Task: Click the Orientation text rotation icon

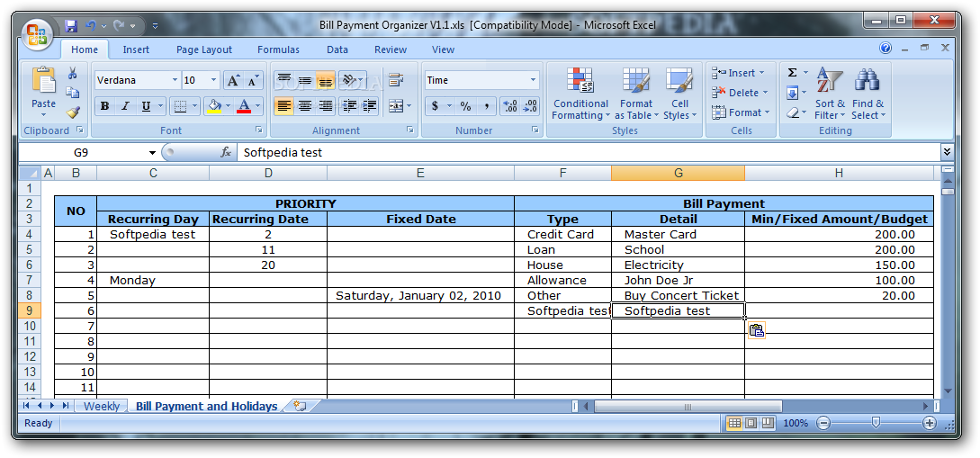Action: pyautogui.click(x=350, y=80)
